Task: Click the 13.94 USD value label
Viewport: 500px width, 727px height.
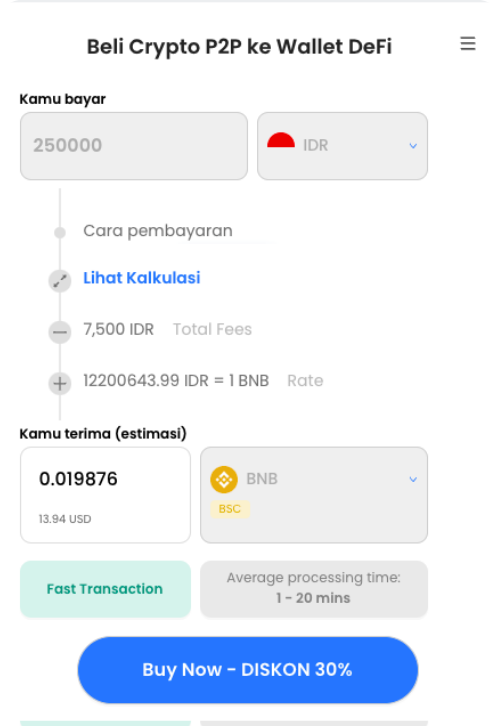Action: (65, 519)
